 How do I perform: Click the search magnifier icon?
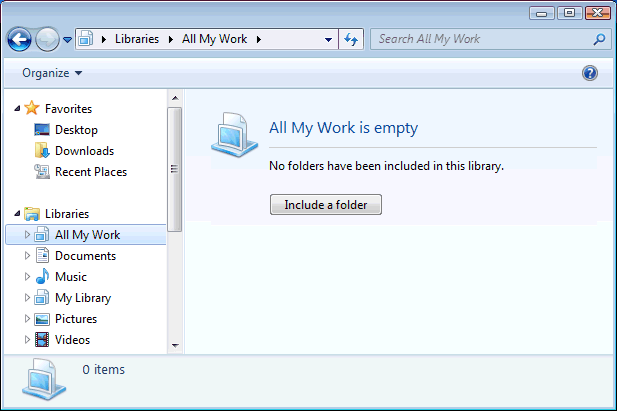[599, 39]
